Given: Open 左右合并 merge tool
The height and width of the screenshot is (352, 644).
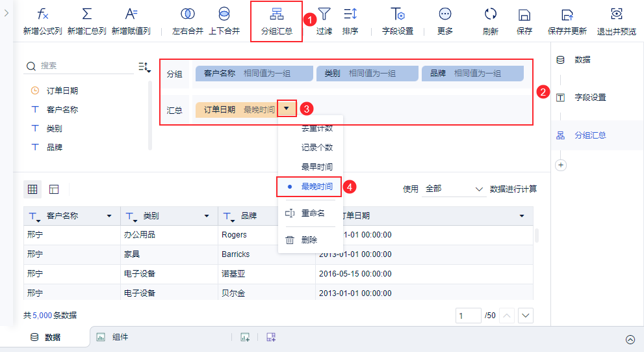Looking at the screenshot, I should [188, 14].
